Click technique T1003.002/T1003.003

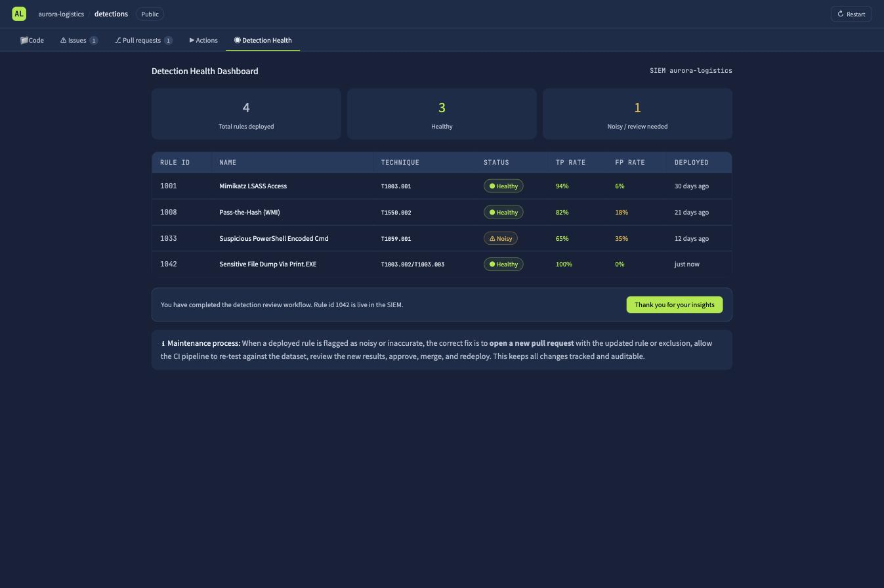pyautogui.click(x=413, y=264)
